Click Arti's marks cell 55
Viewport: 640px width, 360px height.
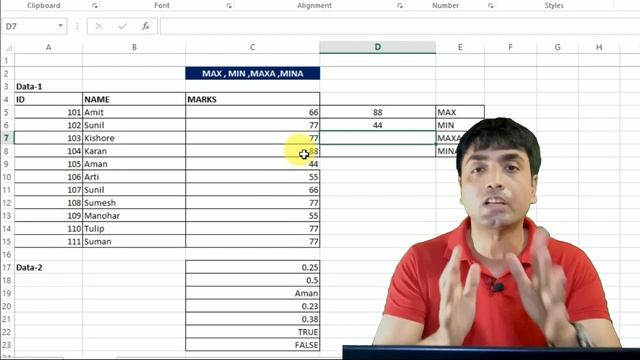coord(253,177)
